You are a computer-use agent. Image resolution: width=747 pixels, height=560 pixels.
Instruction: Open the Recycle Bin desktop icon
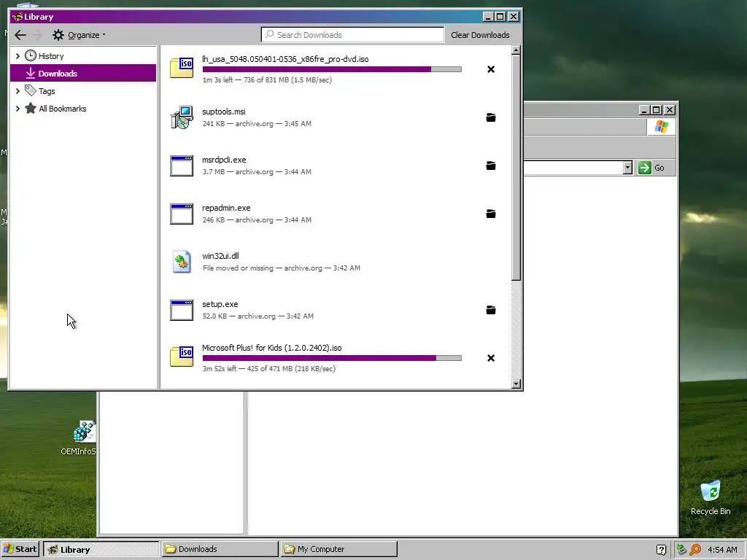711,497
